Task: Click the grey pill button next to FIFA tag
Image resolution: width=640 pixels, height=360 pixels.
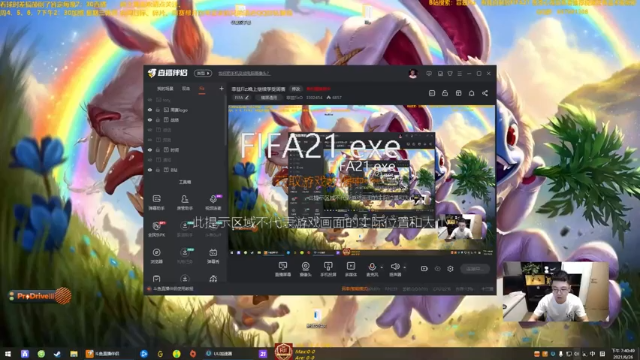Action: tap(269, 98)
